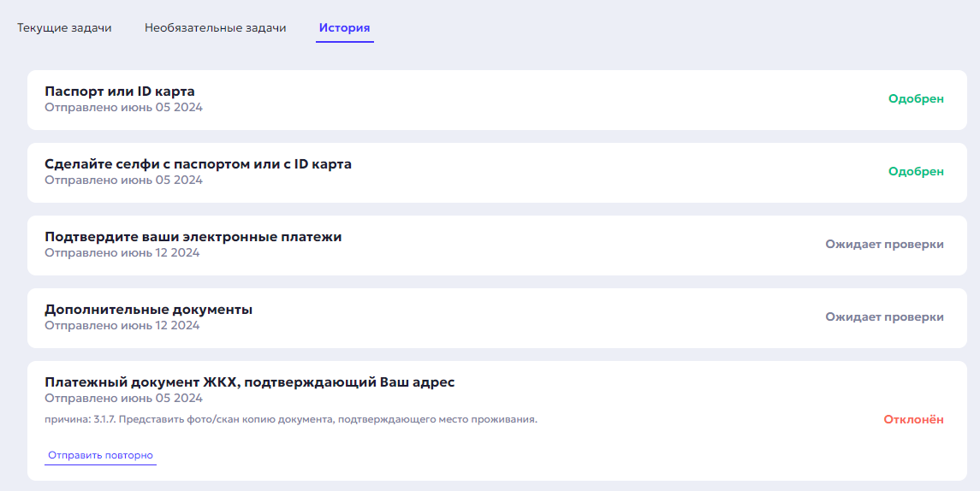Click Одобрен status of the selfie task

click(x=916, y=171)
